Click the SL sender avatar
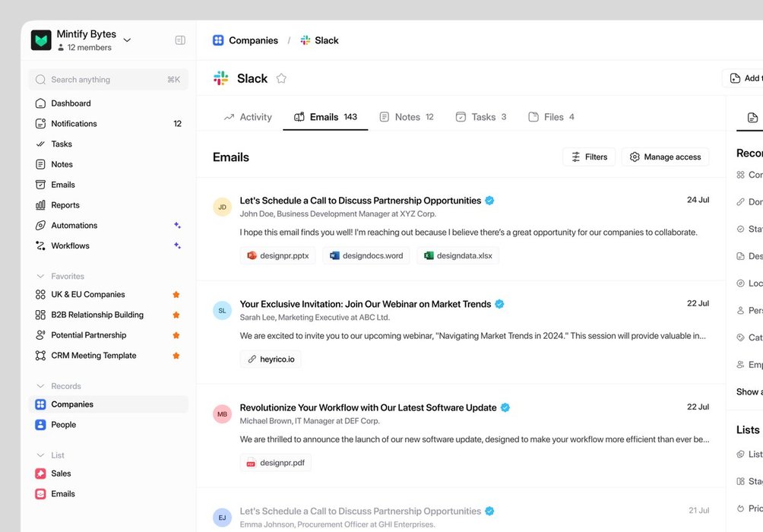This screenshot has height=532, width=763. pyautogui.click(x=223, y=311)
